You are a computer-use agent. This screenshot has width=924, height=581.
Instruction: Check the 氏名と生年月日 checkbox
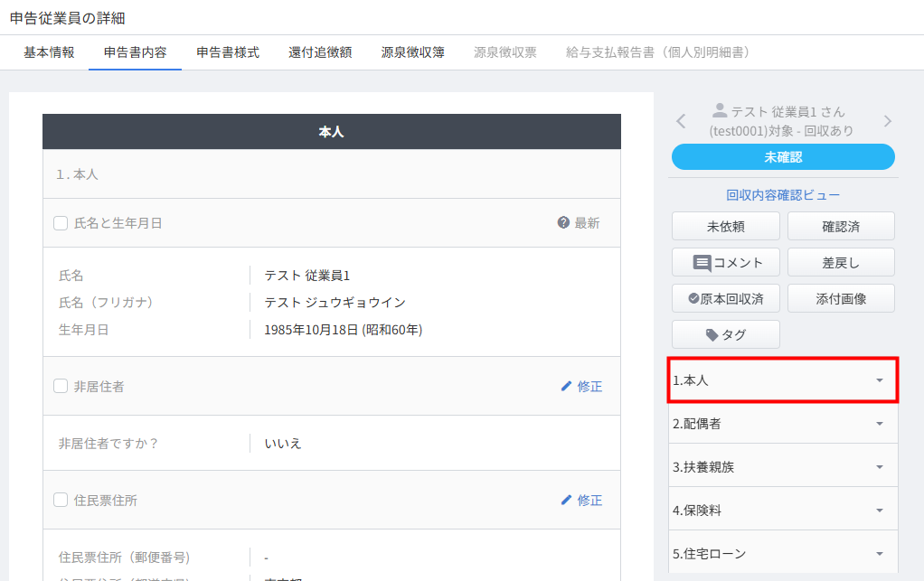61,223
